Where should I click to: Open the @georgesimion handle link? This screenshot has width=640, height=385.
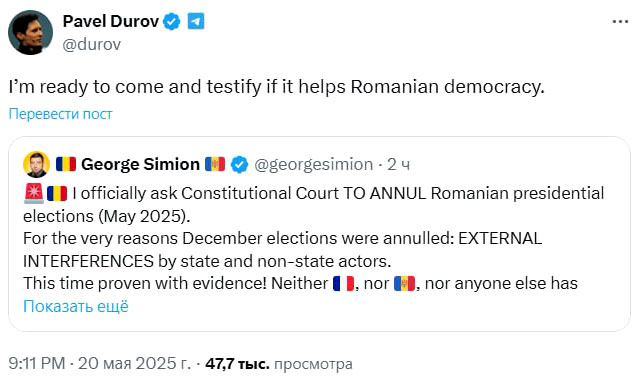[313, 165]
